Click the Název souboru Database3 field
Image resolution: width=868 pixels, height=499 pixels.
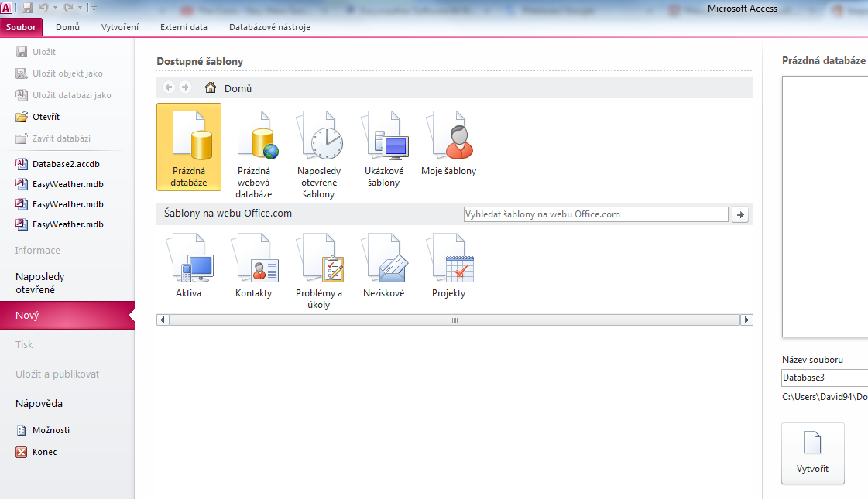825,378
